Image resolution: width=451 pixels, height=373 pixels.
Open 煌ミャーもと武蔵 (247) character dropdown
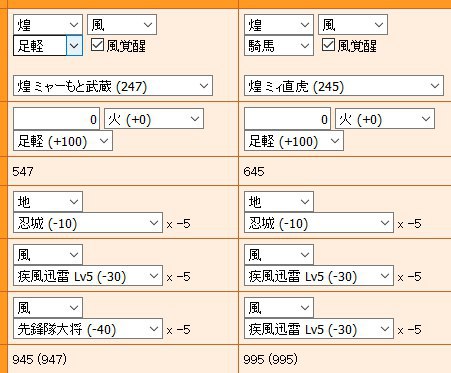point(113,86)
